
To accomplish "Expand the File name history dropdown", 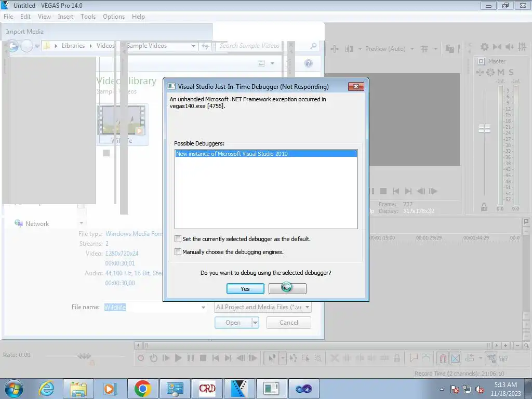I will pos(203,307).
